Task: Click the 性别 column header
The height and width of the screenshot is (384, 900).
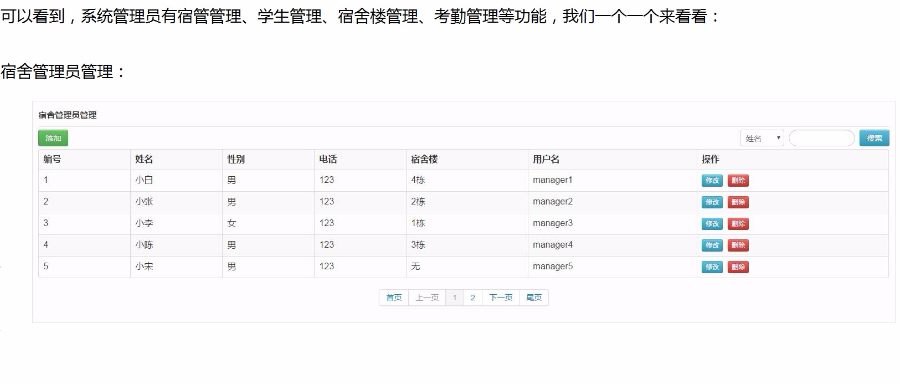Action: click(x=236, y=159)
